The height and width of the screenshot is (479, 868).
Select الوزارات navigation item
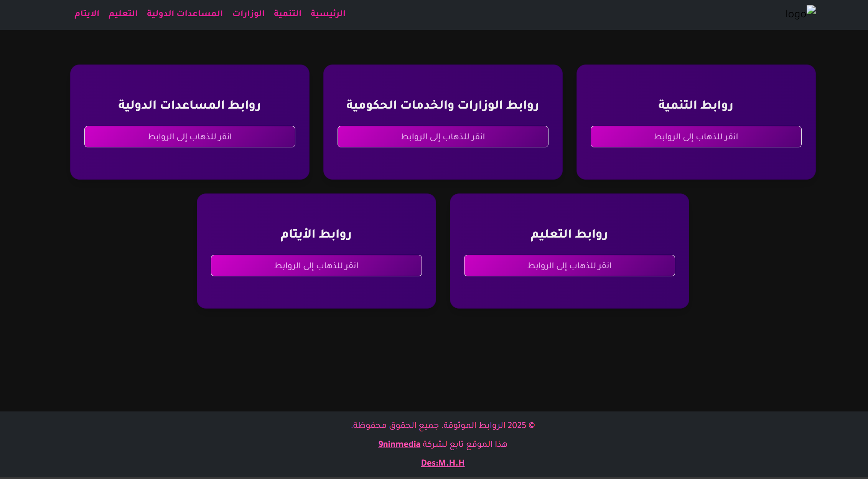248,14
